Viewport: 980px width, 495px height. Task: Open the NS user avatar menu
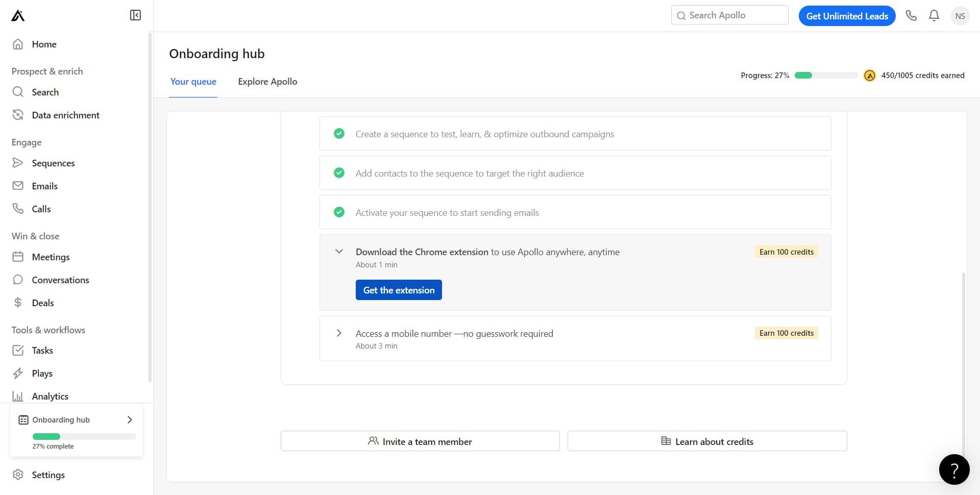(960, 16)
